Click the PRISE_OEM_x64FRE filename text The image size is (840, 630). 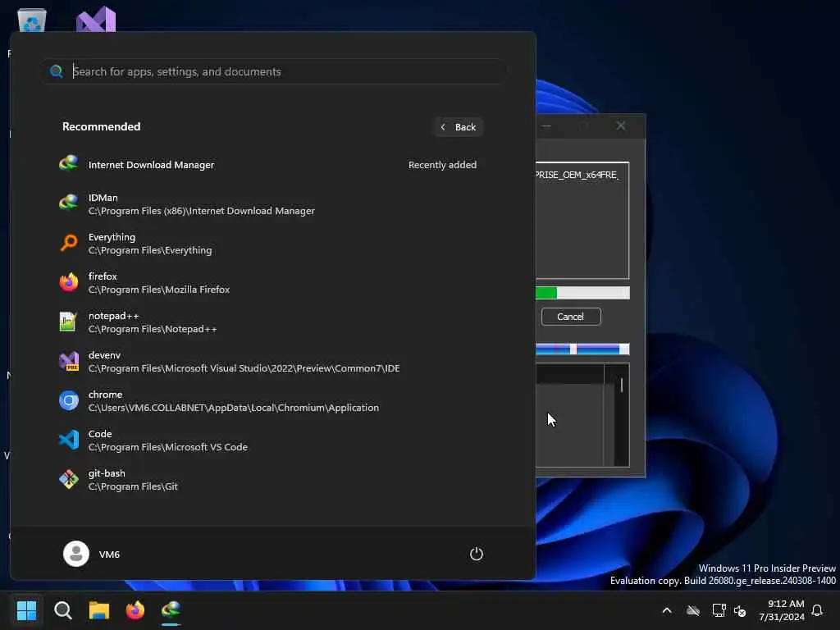pyautogui.click(x=577, y=175)
